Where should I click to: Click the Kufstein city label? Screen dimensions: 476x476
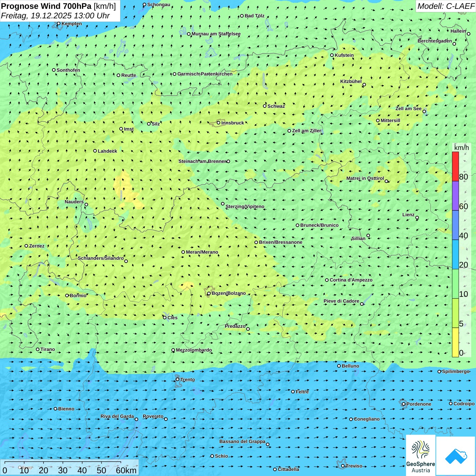pyautogui.click(x=344, y=55)
